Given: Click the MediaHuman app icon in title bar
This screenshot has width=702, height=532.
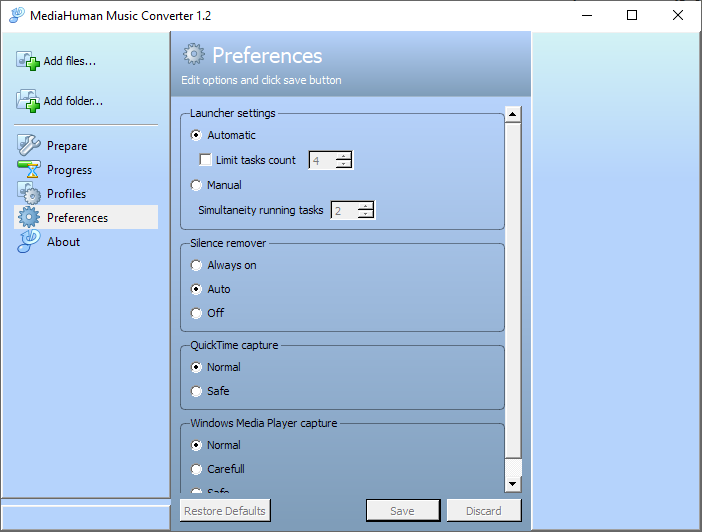Looking at the screenshot, I should coord(17,15).
